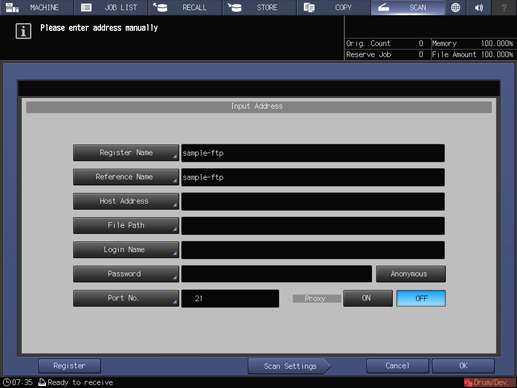Switch to the RECALL tab
The width and height of the screenshot is (517, 388).
click(185, 7)
